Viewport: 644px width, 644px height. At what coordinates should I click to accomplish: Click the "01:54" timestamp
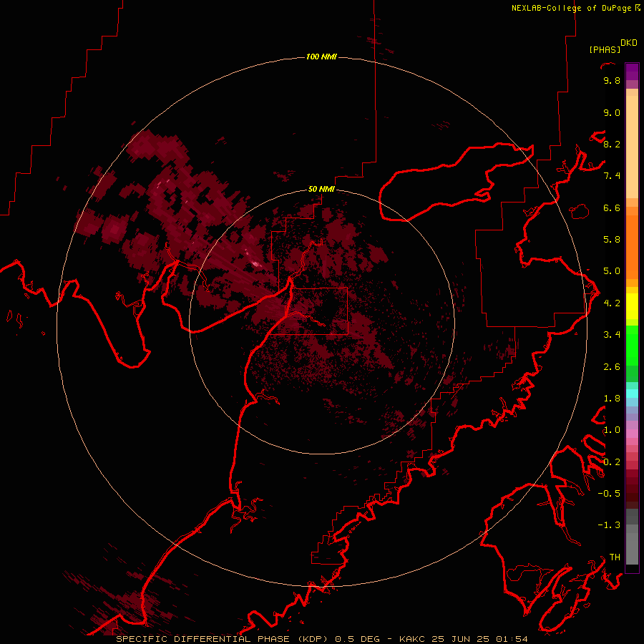(x=512, y=639)
